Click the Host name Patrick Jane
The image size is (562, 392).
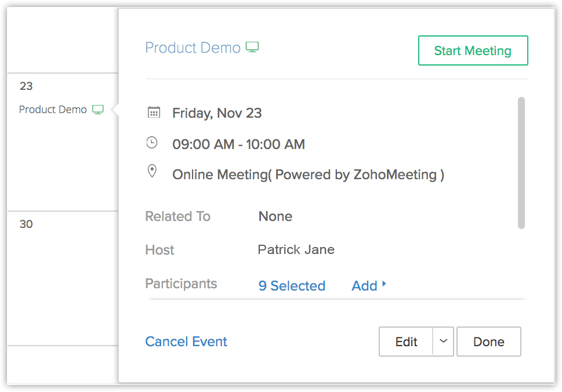pyautogui.click(x=296, y=250)
